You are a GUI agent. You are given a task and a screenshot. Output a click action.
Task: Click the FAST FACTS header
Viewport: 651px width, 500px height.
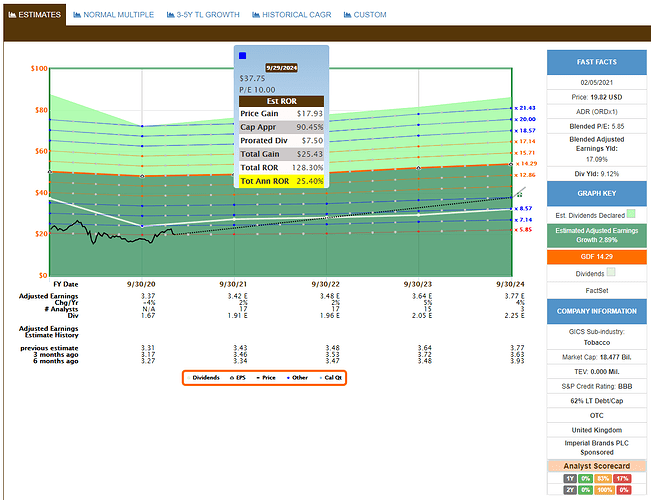(x=597, y=62)
